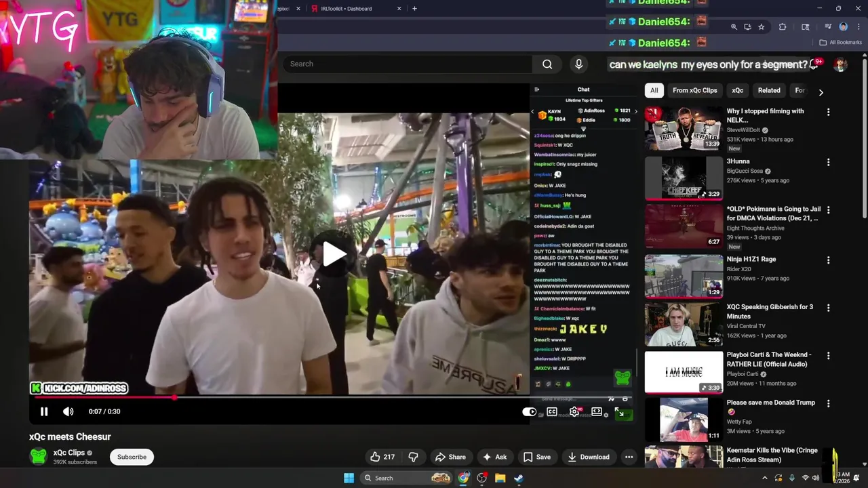This screenshot has height=488, width=868.
Task: Open the All Bookmarks folder
Action: (841, 42)
